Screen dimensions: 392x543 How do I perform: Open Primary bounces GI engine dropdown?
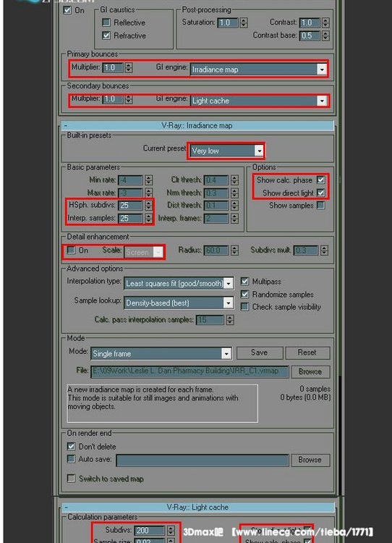[x=259, y=70]
